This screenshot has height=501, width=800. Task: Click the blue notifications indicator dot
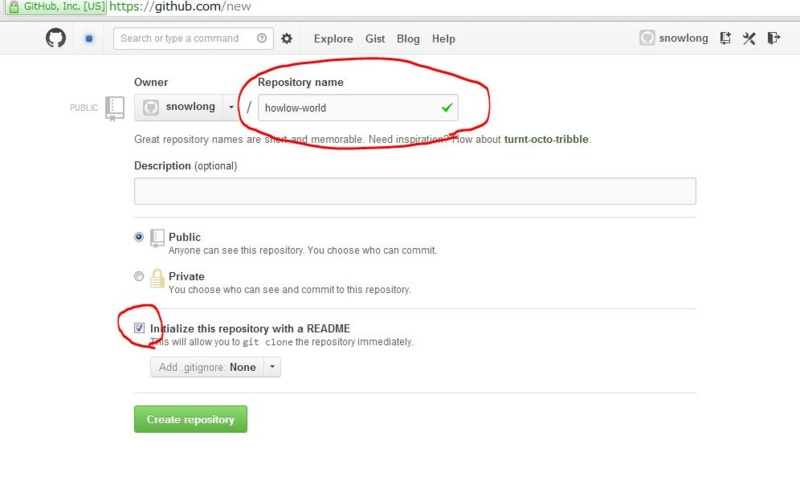point(89,38)
